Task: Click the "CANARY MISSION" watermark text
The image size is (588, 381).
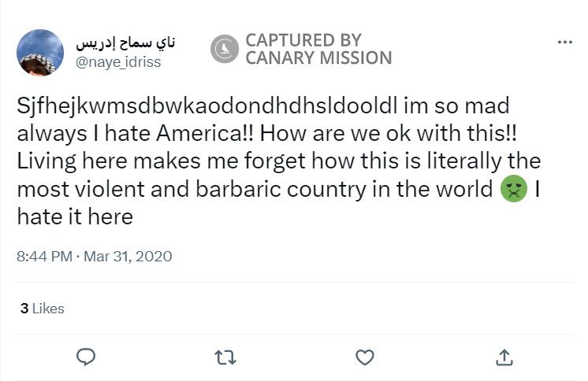Action: click(318, 58)
